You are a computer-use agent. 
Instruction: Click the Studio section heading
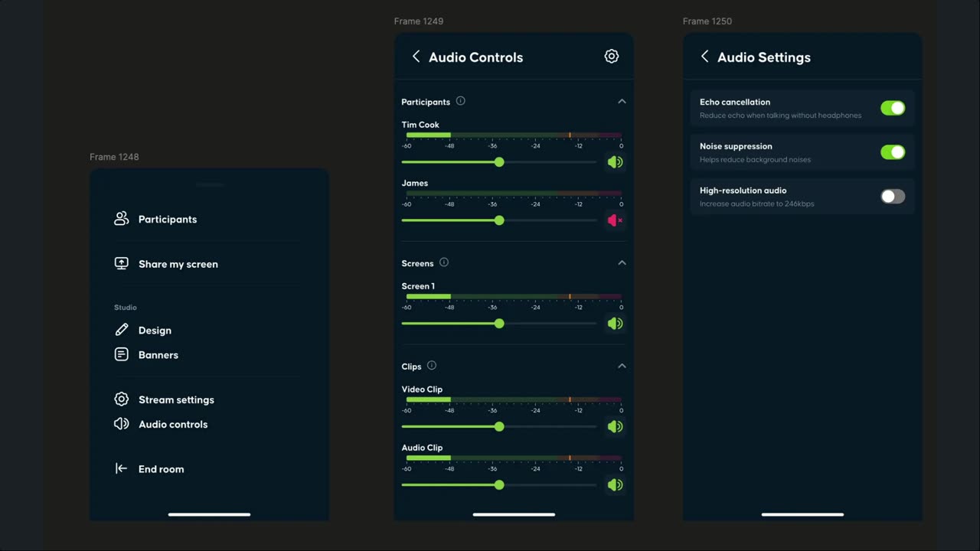pos(126,308)
